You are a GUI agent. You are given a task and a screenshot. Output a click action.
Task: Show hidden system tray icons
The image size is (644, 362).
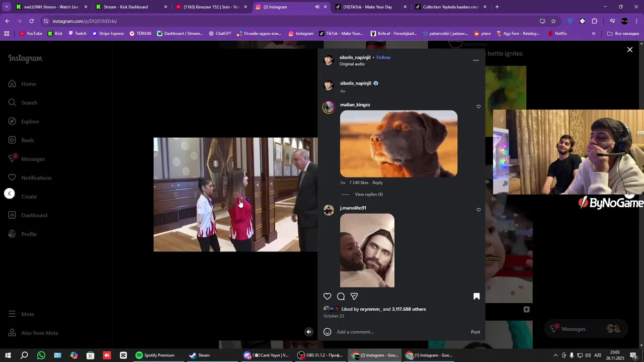click(x=555, y=355)
